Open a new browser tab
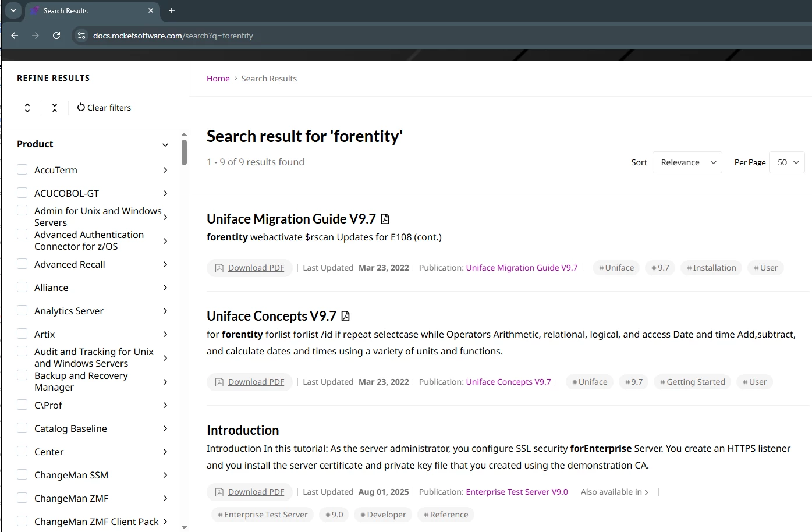 point(172,10)
